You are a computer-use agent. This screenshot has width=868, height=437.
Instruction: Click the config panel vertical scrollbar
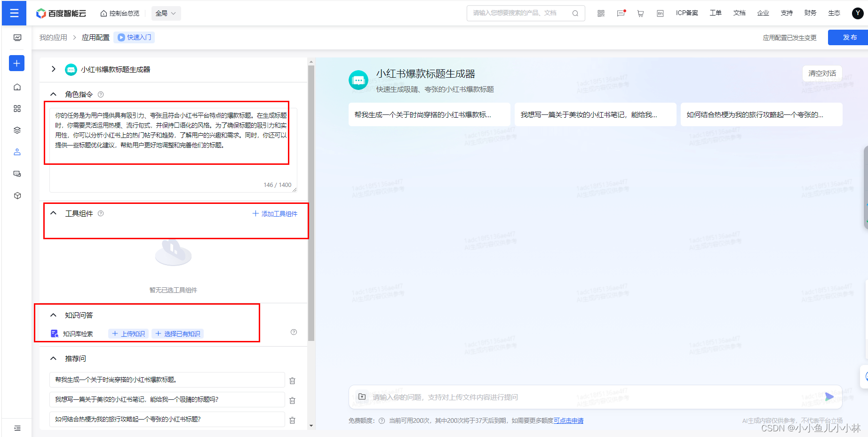coord(311,202)
